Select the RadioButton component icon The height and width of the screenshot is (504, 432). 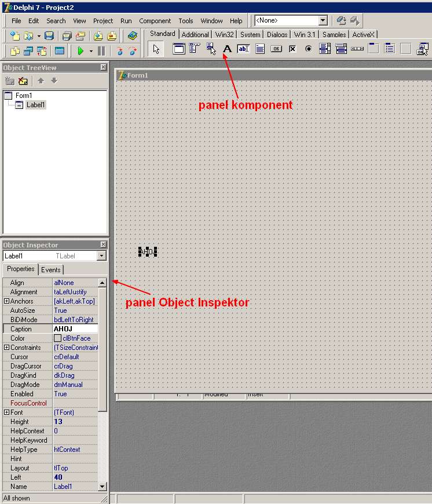[x=309, y=49]
